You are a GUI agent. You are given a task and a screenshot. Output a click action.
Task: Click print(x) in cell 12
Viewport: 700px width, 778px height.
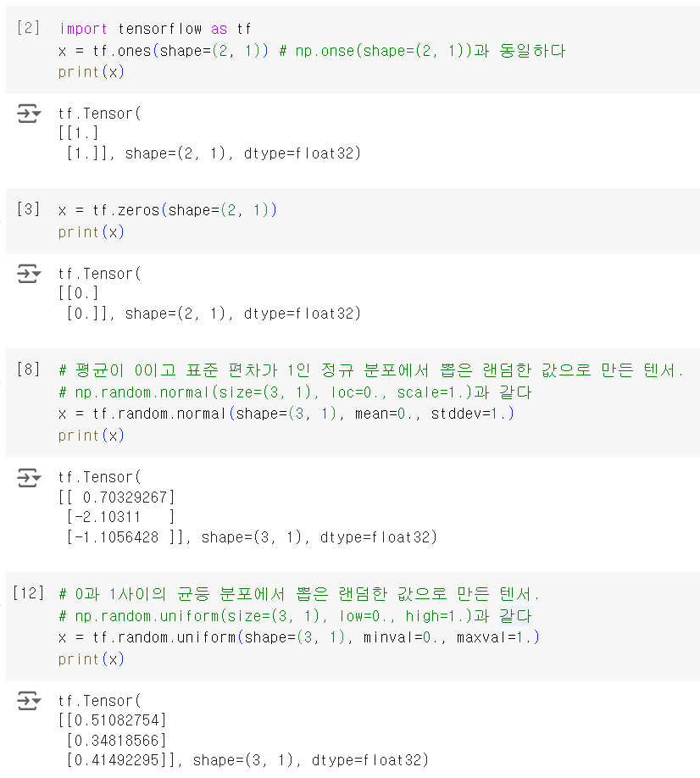92,659
